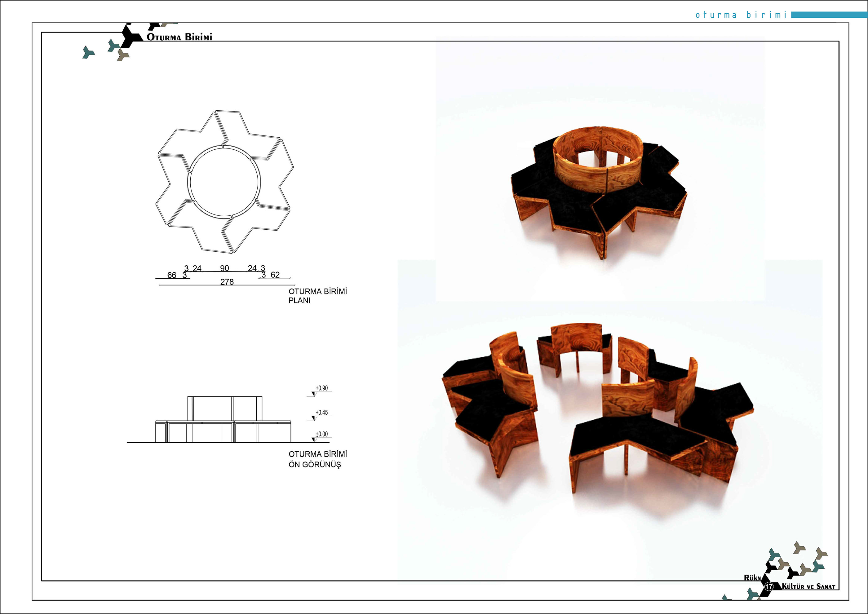Select the "OTURMA BİRİMİ PLANI" caption

point(317,296)
